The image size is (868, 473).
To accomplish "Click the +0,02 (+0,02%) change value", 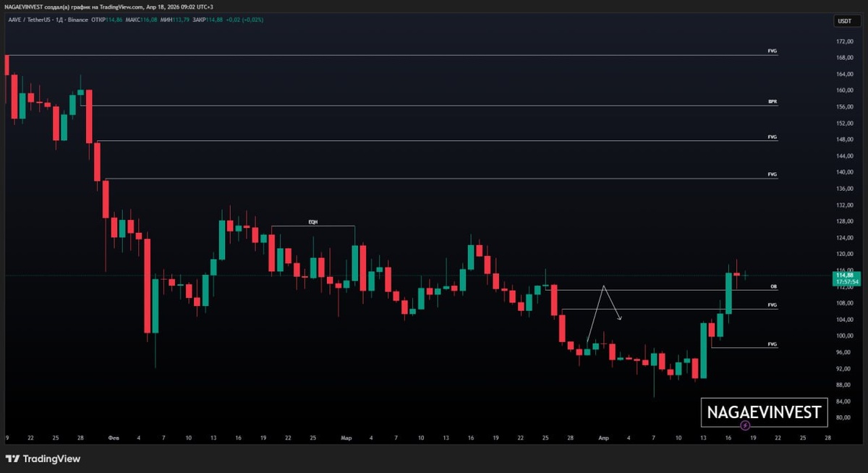I will pyautogui.click(x=244, y=20).
